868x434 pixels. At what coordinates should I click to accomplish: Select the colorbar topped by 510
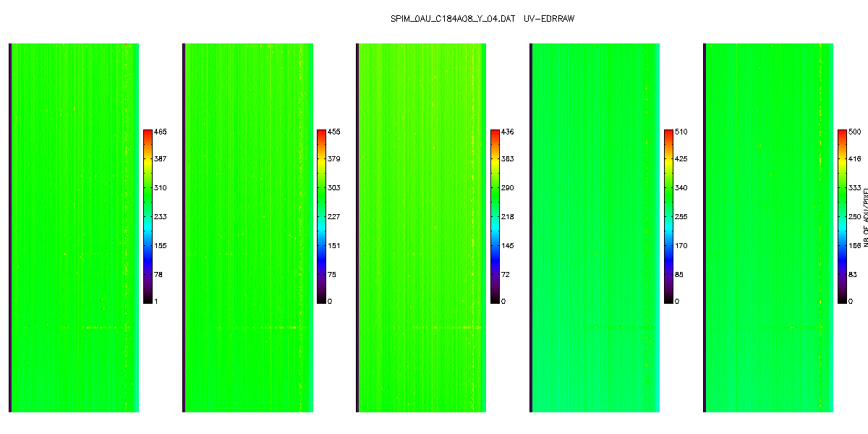click(x=668, y=215)
